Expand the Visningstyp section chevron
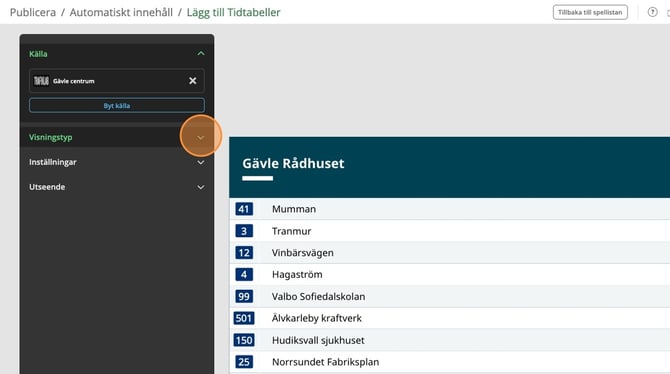The image size is (670, 374). 200,137
